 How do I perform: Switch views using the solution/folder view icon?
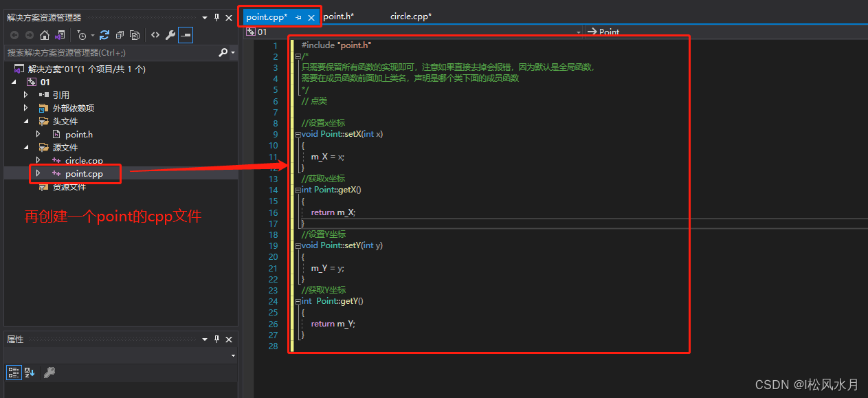(x=60, y=35)
